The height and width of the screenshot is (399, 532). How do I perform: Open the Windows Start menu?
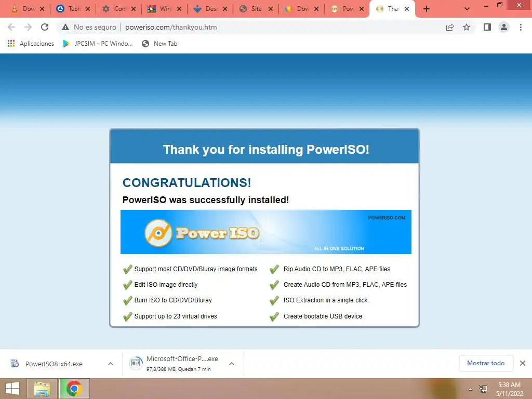[12, 389]
